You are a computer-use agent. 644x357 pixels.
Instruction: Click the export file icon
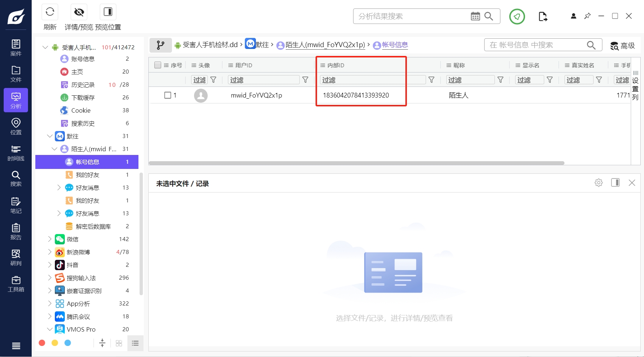(543, 17)
